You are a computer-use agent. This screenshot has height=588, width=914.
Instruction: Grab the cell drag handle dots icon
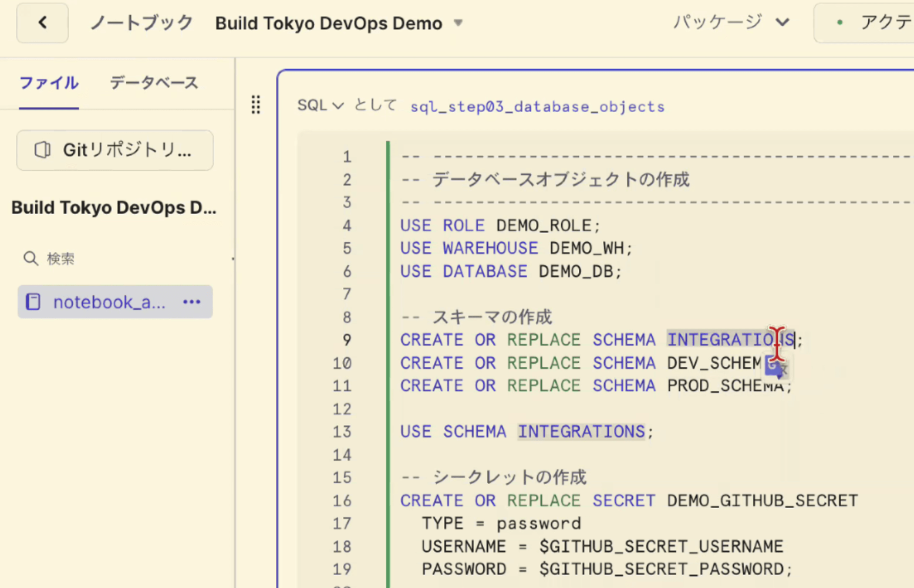(x=256, y=104)
